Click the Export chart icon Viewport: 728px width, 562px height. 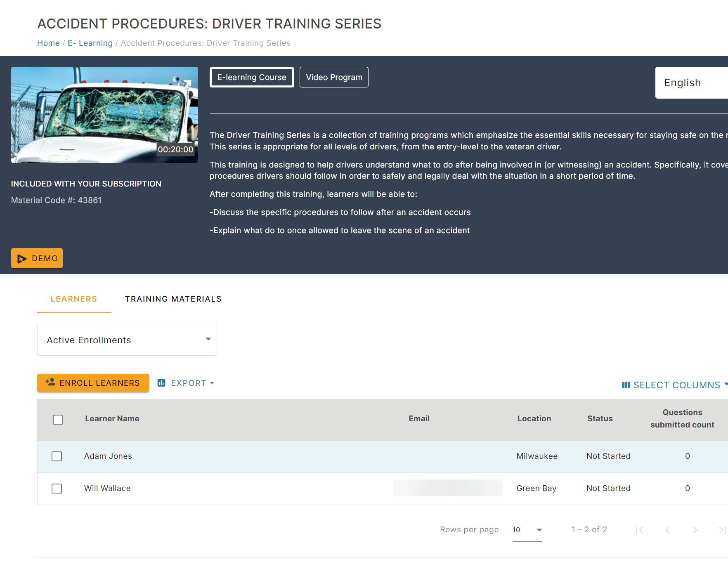(161, 383)
